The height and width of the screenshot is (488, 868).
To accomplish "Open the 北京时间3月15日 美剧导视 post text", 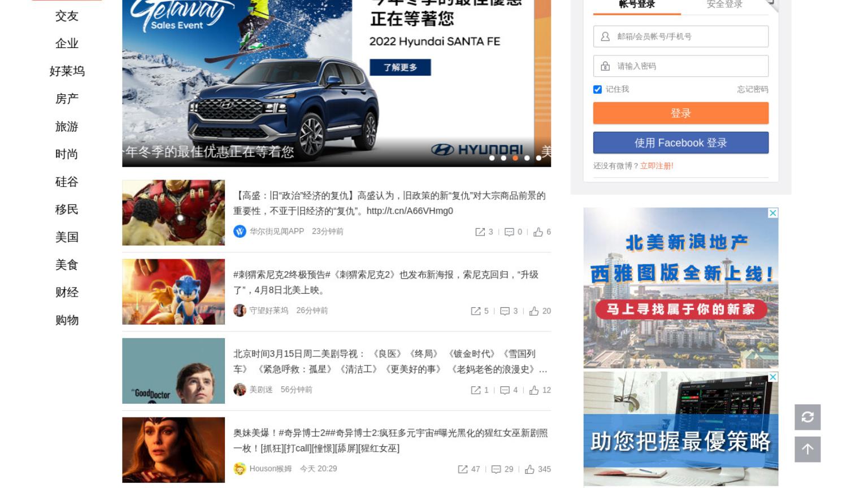I will click(x=390, y=361).
